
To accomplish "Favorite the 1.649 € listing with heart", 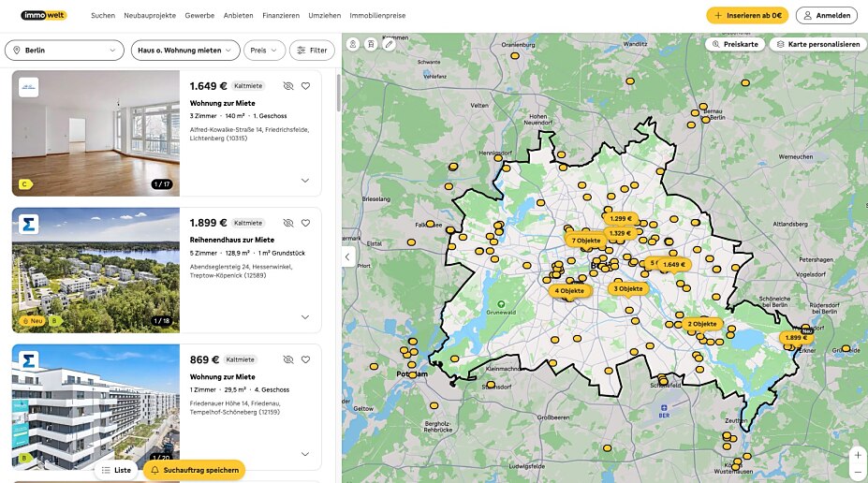I will (x=305, y=86).
